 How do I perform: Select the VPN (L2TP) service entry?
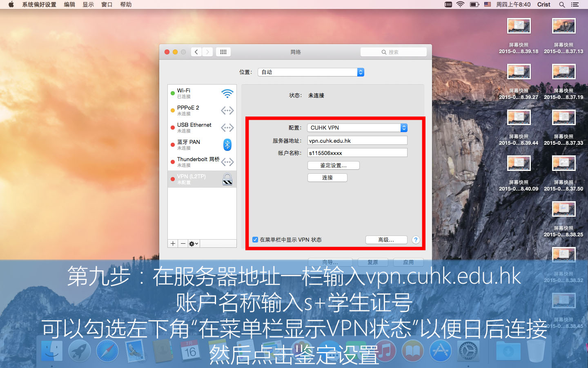click(x=202, y=179)
